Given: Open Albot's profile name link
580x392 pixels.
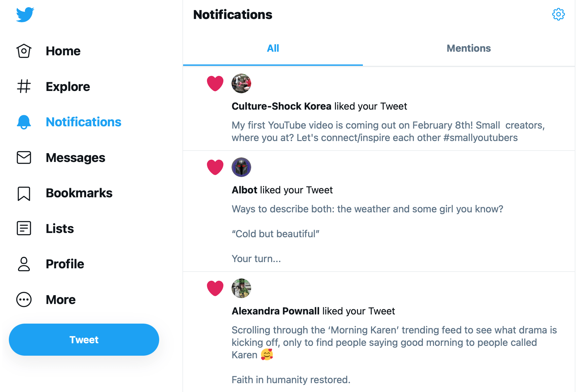Looking at the screenshot, I should coord(244,190).
